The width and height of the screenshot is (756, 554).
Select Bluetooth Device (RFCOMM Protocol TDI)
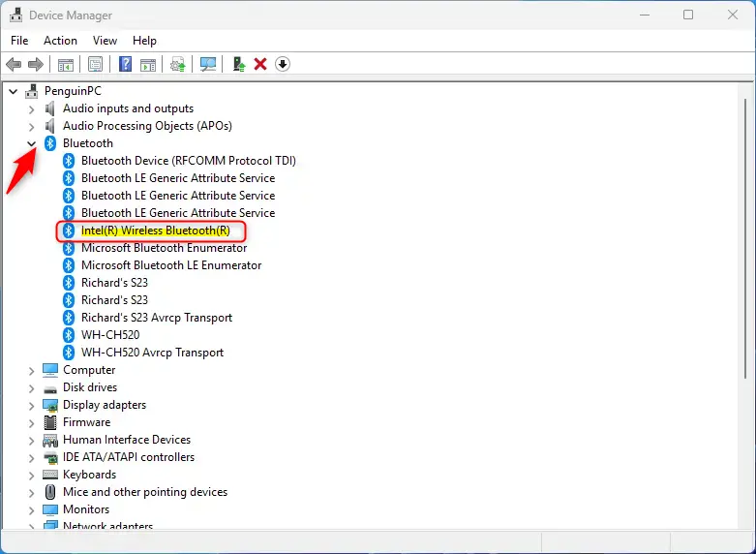pyautogui.click(x=189, y=161)
